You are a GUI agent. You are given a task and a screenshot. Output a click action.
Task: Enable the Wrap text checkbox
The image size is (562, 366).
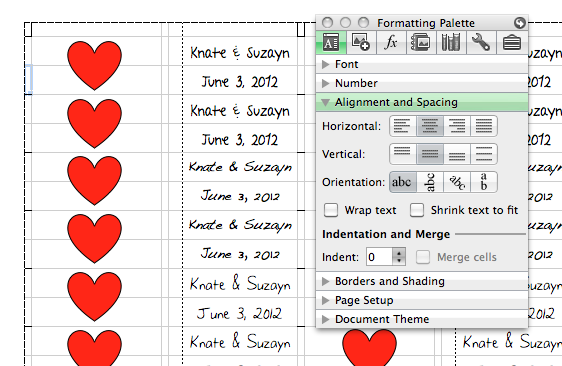[x=330, y=210]
